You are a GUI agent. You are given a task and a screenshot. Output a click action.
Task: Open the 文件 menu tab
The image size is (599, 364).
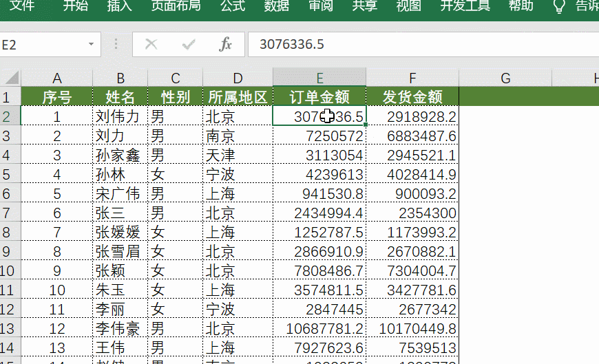(22, 6)
